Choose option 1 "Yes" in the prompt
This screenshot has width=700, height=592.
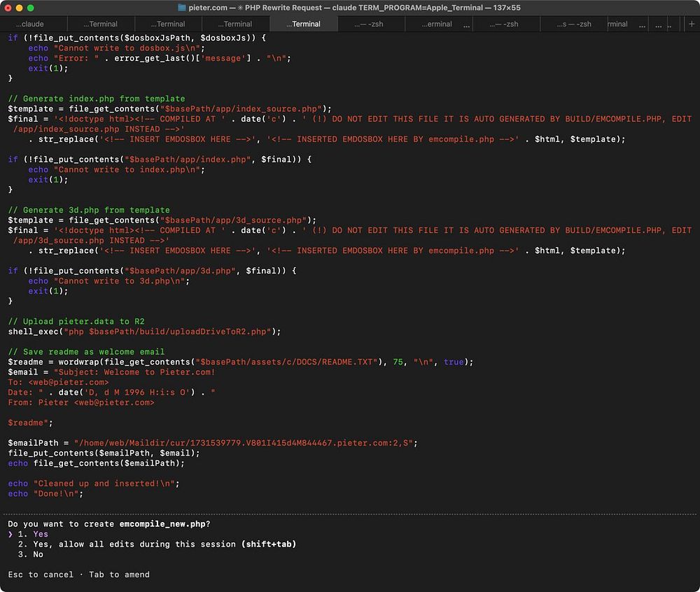[40, 534]
